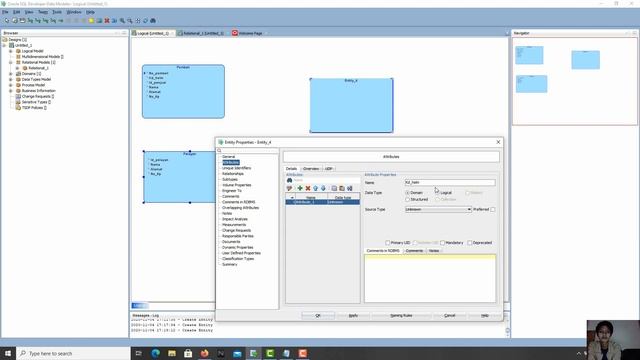Viewport: 640px width, 360px height.
Task: Select the Logical data type radio button
Action: [x=437, y=193]
